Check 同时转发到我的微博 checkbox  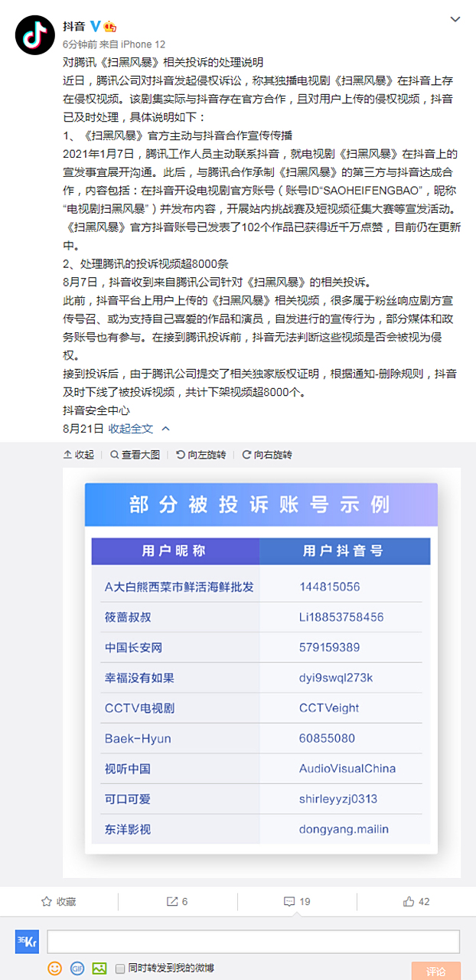click(x=120, y=969)
